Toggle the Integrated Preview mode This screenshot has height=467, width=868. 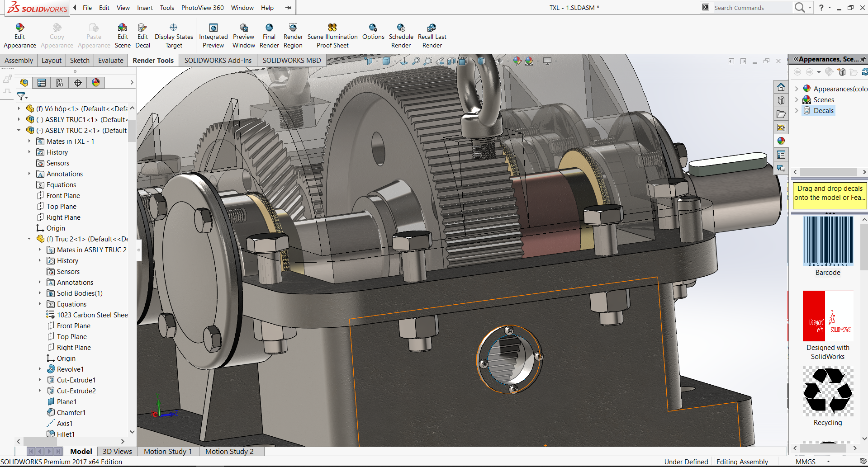coord(213,28)
